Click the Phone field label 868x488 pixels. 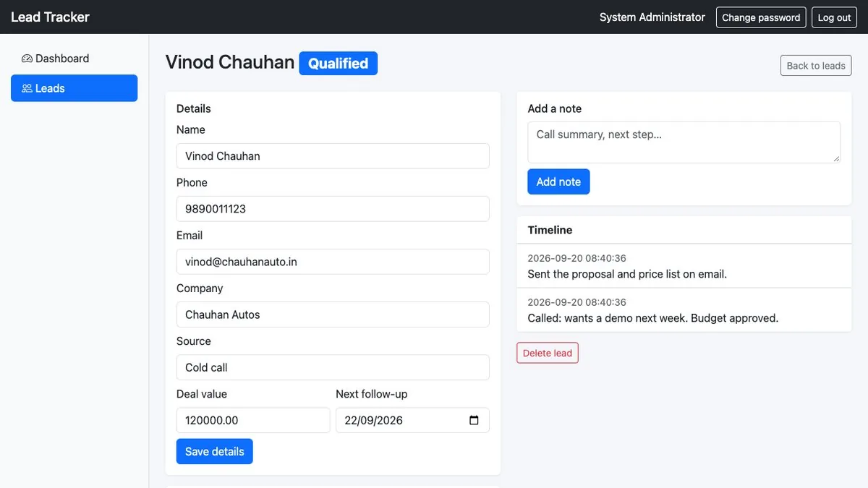pos(192,183)
